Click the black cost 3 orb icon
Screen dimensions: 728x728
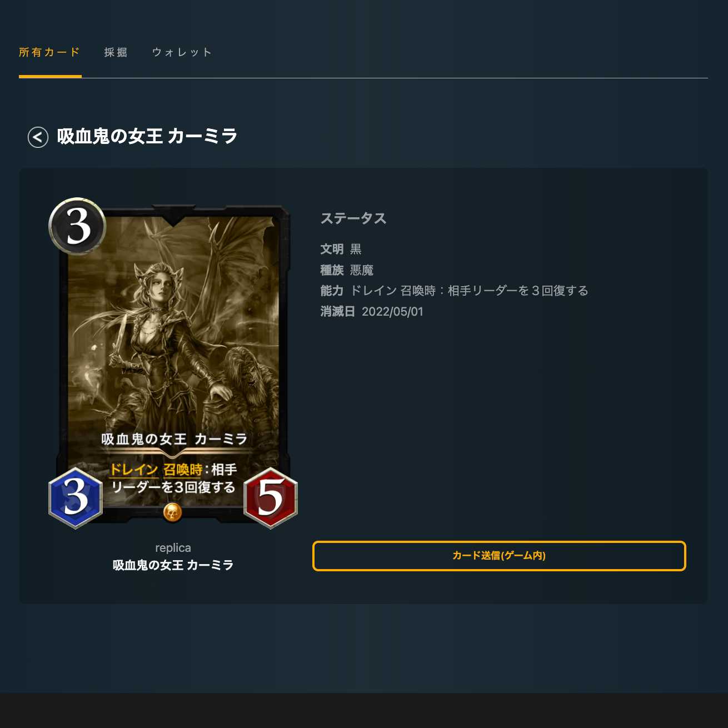[x=77, y=226]
